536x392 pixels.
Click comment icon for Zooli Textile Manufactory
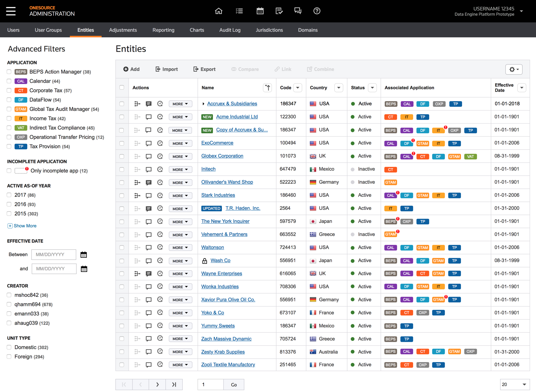149,365
